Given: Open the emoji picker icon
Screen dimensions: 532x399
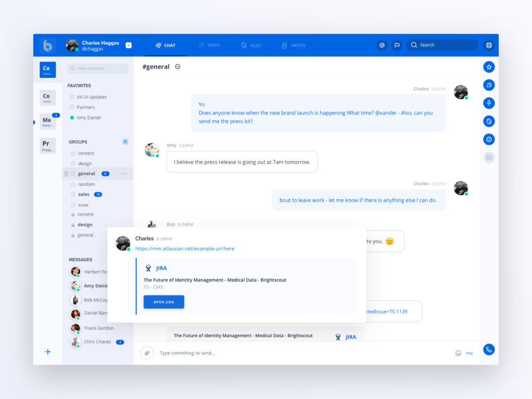Looking at the screenshot, I should pyautogui.click(x=458, y=353).
